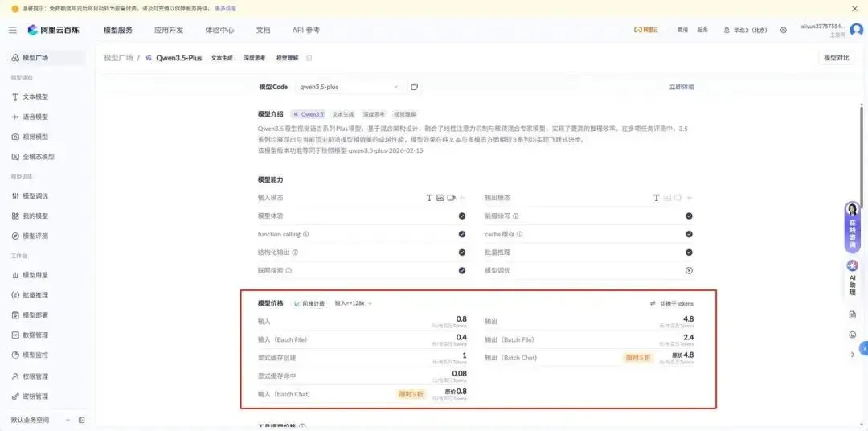
Task: Click the info icon beside cache 缓存
Action: point(519,234)
